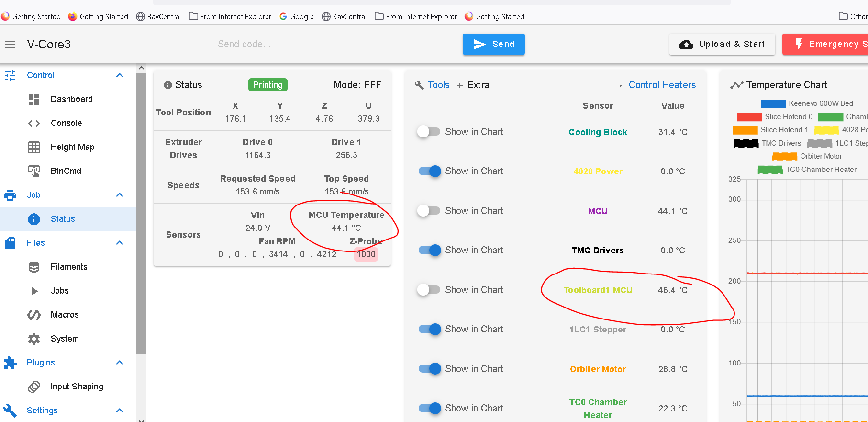Click the Cooling Block sensor name
The height and width of the screenshot is (422, 868).
coord(598,132)
